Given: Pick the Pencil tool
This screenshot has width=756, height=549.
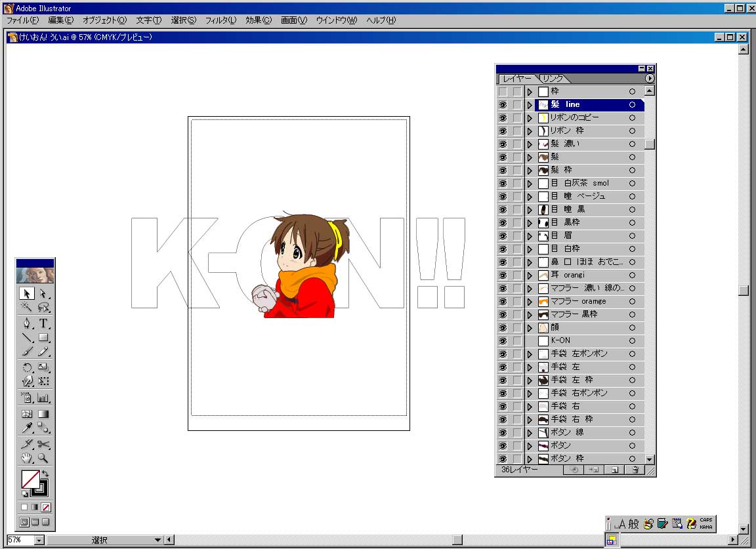Looking at the screenshot, I should pyautogui.click(x=43, y=352).
